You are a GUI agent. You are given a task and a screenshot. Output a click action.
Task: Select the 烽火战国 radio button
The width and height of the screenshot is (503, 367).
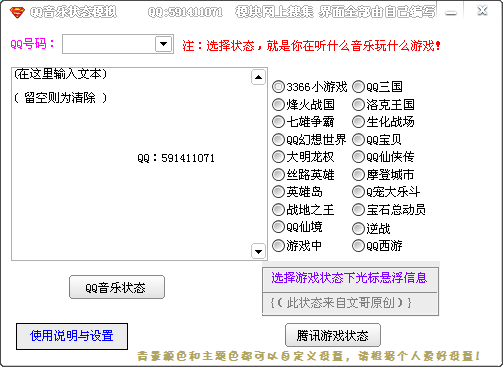coord(278,105)
